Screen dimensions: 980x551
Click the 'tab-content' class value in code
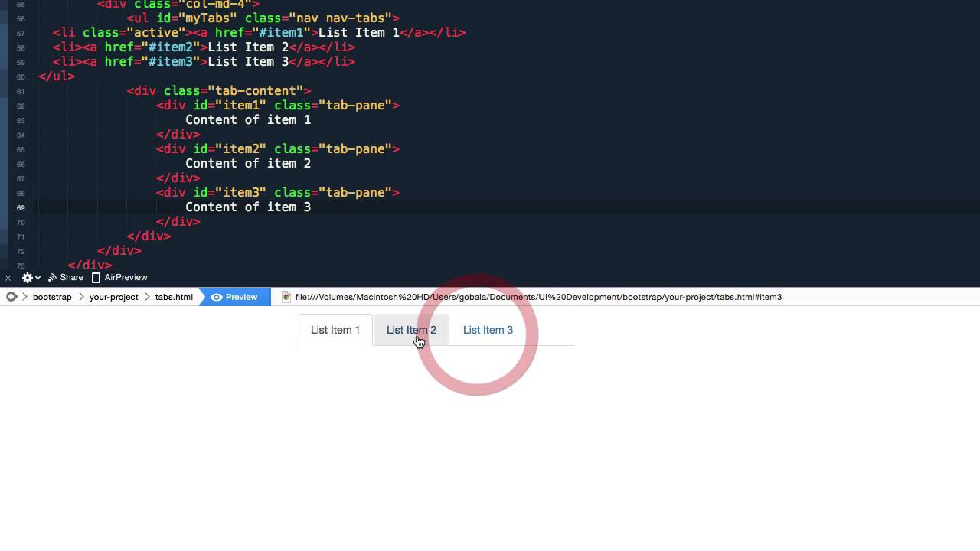[255, 90]
